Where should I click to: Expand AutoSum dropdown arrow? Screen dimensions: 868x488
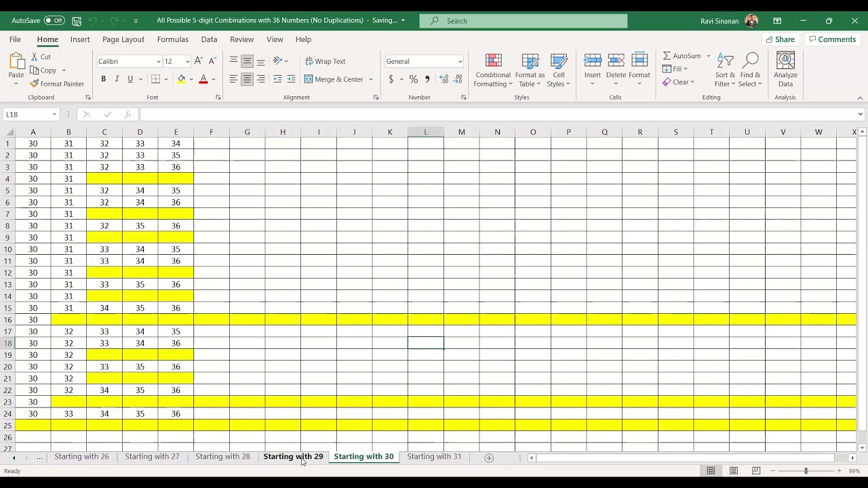709,56
